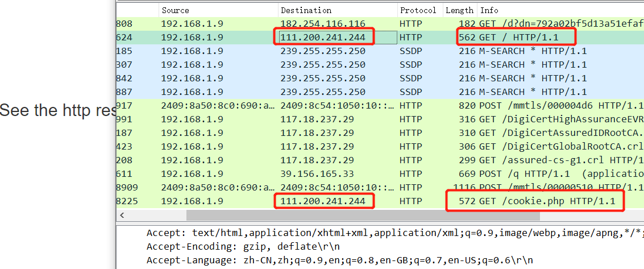Sort by the Length column header
The height and width of the screenshot is (269, 644).
459,10
